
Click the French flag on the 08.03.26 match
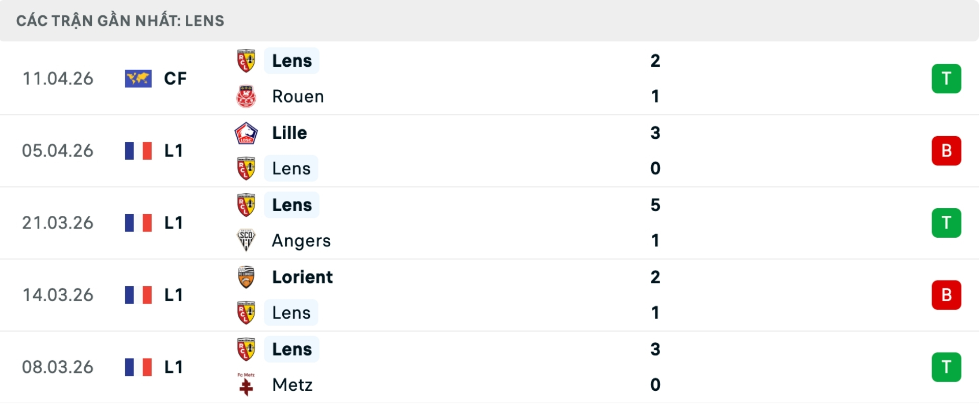(138, 367)
